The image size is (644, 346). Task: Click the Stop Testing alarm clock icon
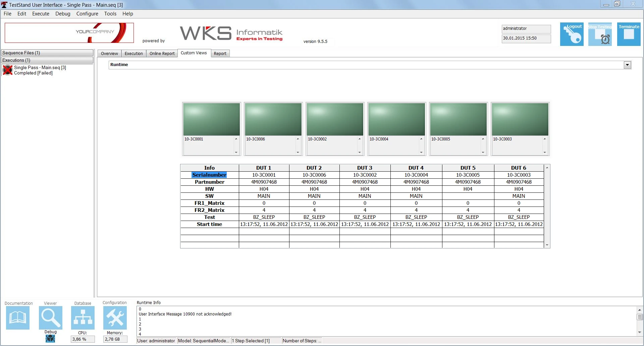(600, 34)
